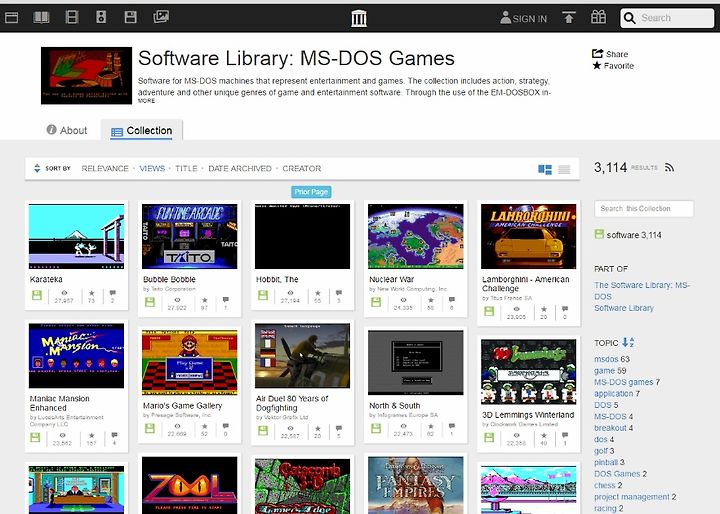Toggle sort direction arrows beside SORT BY
720x514 pixels.
click(x=37, y=168)
